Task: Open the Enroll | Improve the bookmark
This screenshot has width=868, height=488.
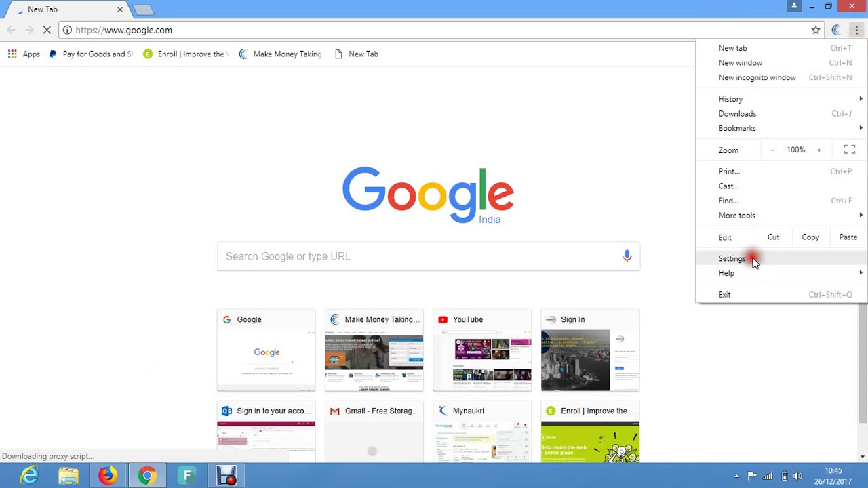Action: click(x=186, y=54)
